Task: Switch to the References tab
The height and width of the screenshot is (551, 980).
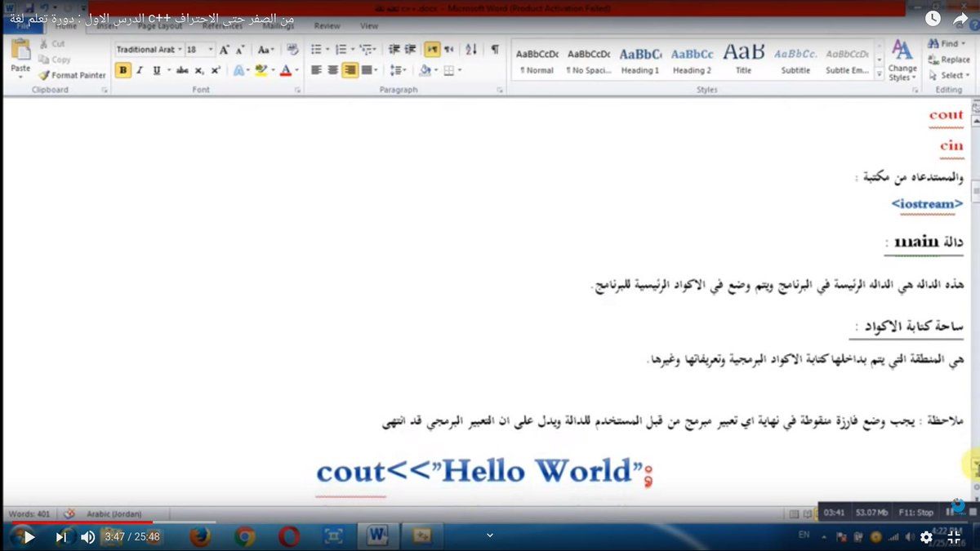Action: [x=222, y=26]
